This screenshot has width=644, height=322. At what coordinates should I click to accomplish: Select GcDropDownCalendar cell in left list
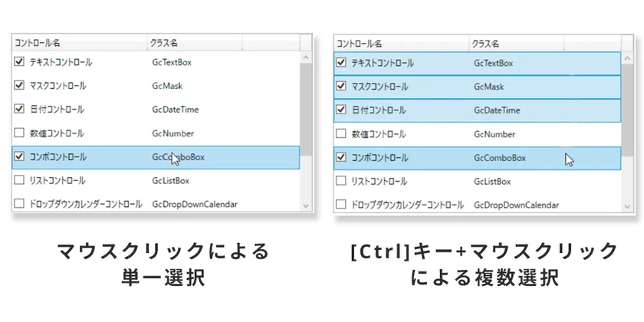[195, 204]
